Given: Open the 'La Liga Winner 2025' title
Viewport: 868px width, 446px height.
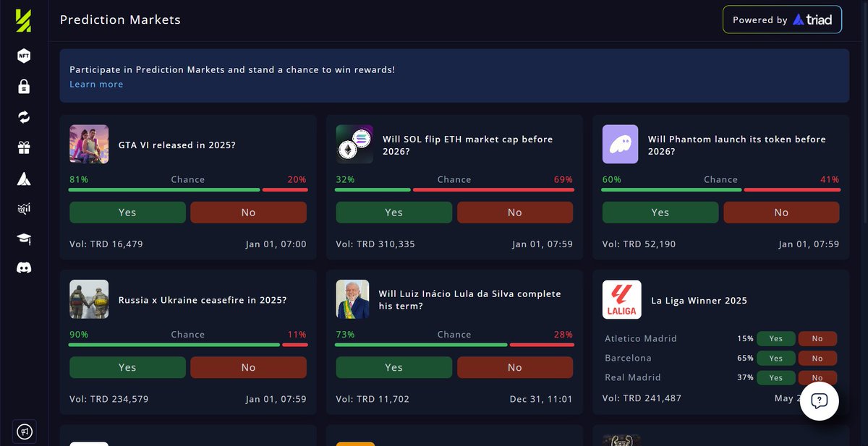Looking at the screenshot, I should tap(699, 301).
